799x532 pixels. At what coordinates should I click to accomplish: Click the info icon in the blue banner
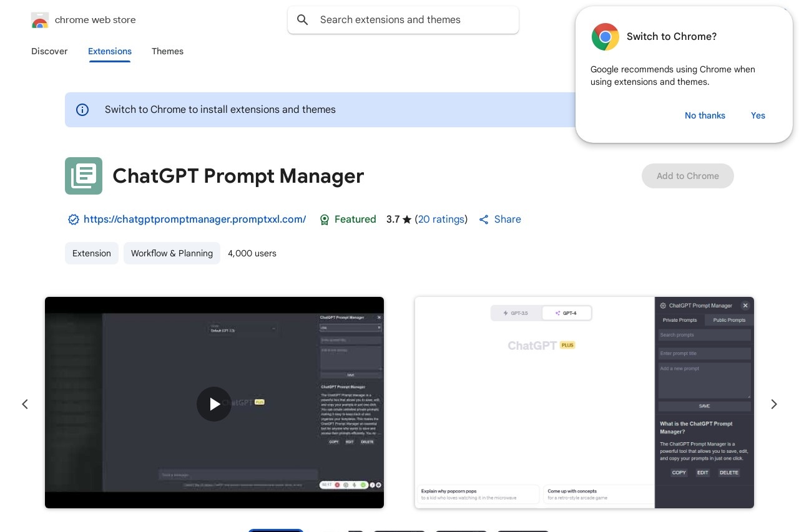coord(82,110)
